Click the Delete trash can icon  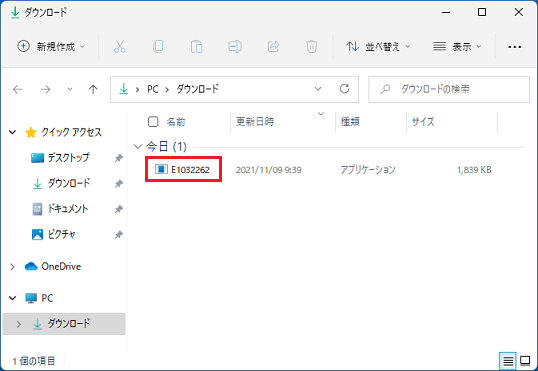click(312, 46)
